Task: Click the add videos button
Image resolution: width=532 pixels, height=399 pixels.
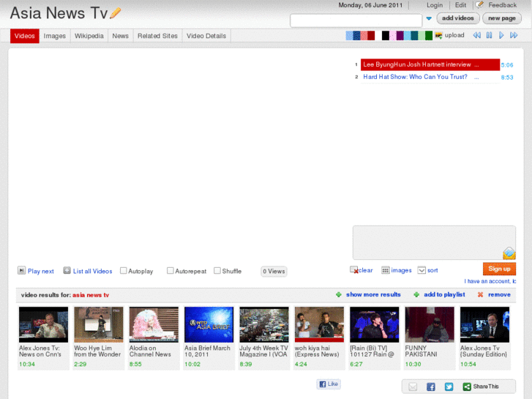Action: coord(457,18)
